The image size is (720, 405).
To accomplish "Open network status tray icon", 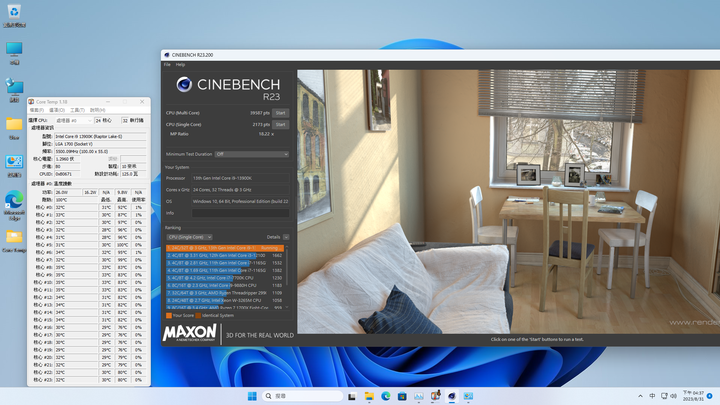I will click(x=664, y=396).
